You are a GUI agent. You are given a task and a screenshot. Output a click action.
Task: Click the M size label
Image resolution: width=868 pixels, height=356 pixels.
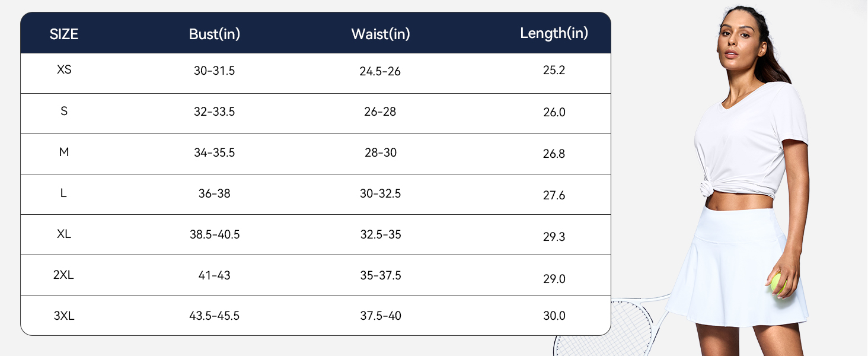64,152
